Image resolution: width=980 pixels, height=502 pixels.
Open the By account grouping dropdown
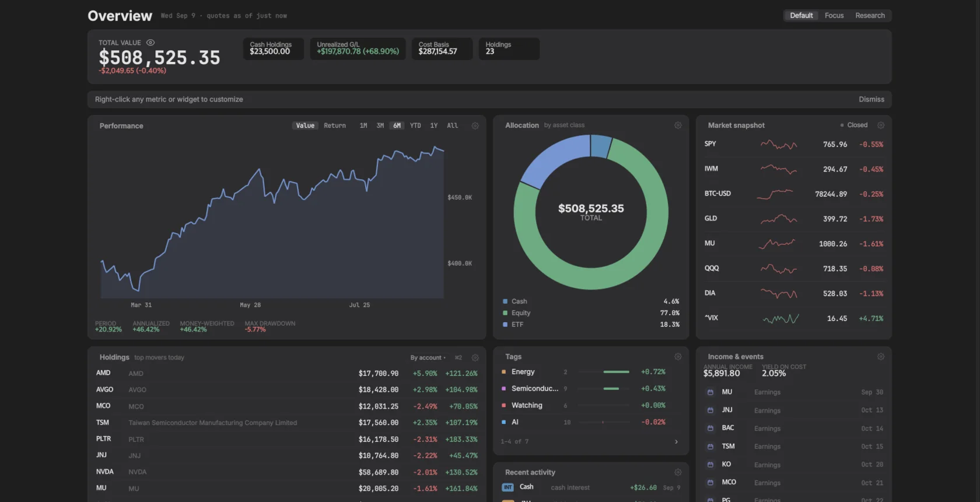pyautogui.click(x=428, y=358)
